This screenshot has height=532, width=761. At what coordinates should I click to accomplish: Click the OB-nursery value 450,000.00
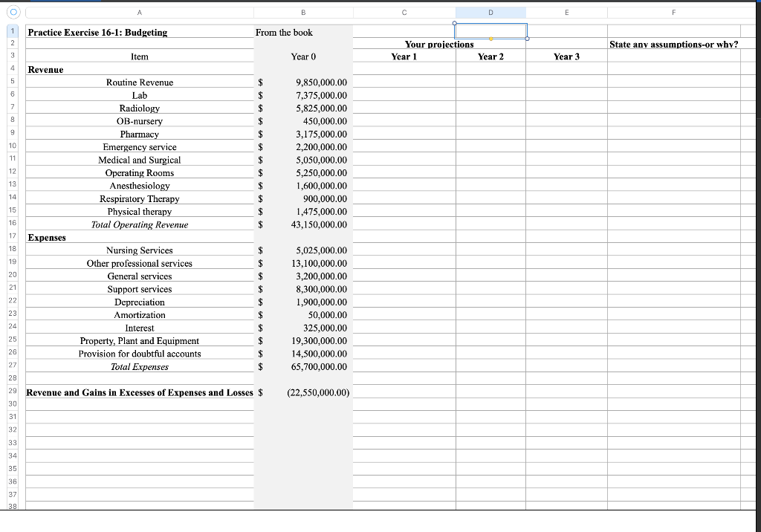click(x=325, y=121)
